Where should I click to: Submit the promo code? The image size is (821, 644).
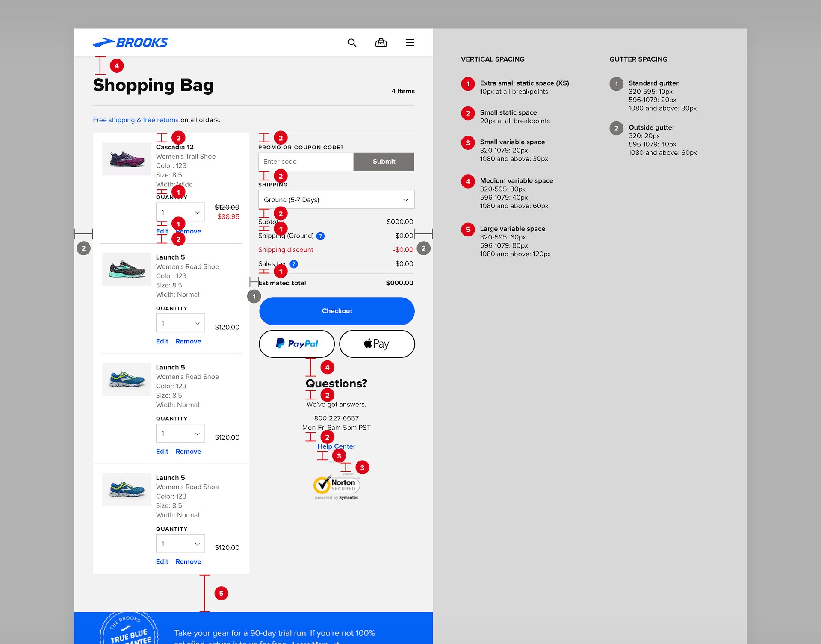pyautogui.click(x=384, y=162)
